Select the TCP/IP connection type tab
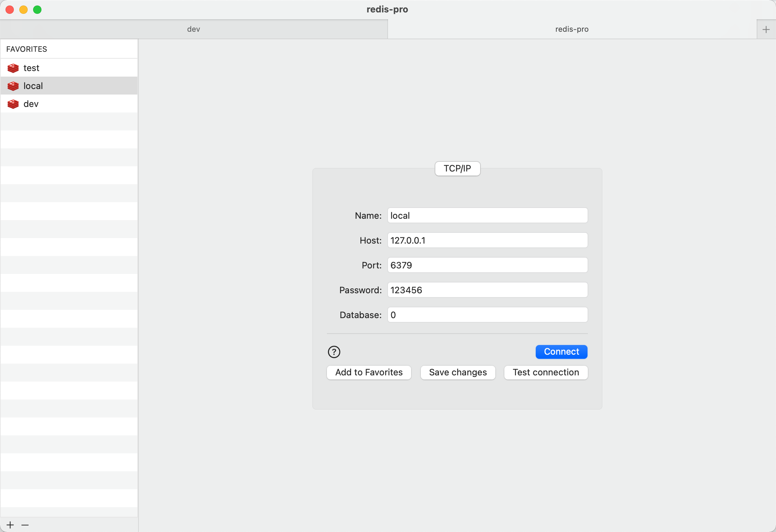Viewport: 776px width, 532px height. 457,168
